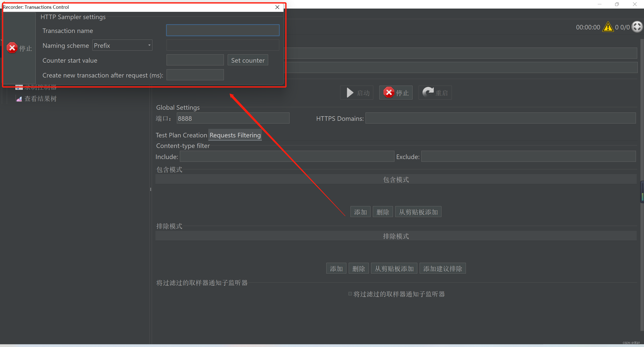Click the Transaction name input field
644x347 pixels.
[x=222, y=30]
